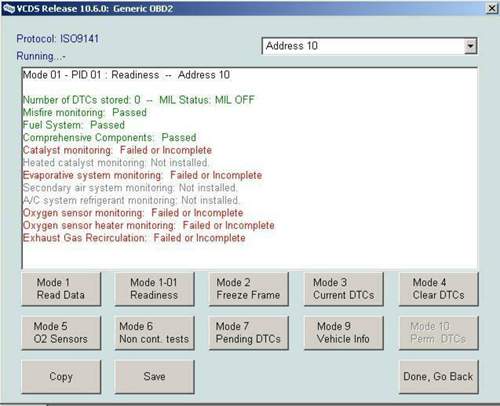
Task: Click Oxygen sensor monitoring: Failed line
Action: (133, 213)
